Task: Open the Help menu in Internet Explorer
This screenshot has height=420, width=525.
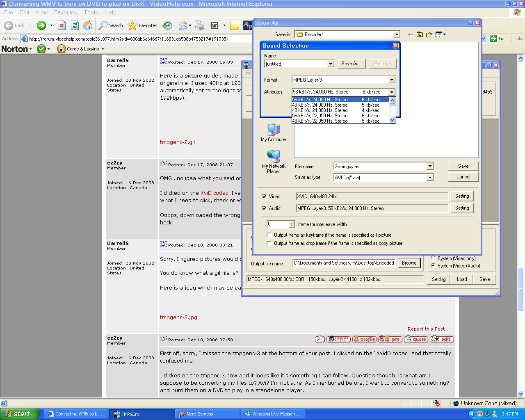Action: [x=110, y=12]
